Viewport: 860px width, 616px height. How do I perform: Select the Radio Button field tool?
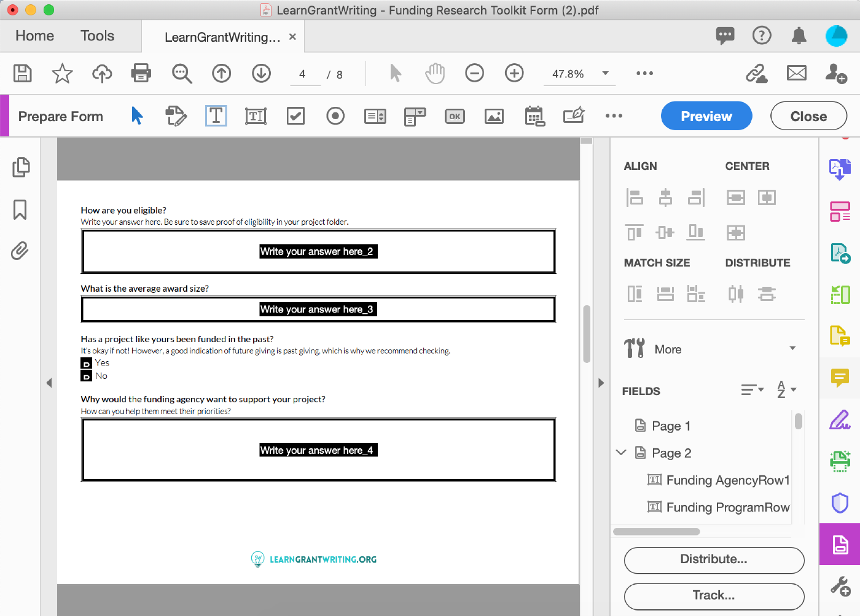[x=335, y=115]
